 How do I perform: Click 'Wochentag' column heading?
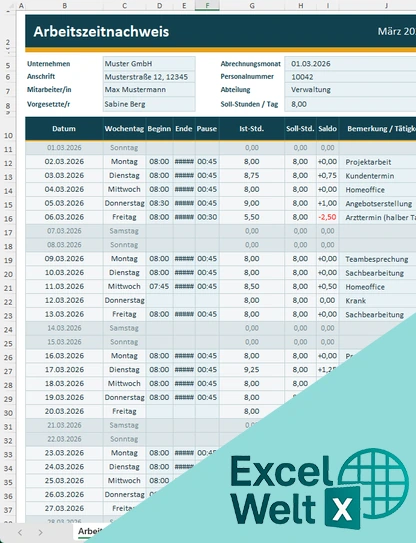pyautogui.click(x=124, y=128)
